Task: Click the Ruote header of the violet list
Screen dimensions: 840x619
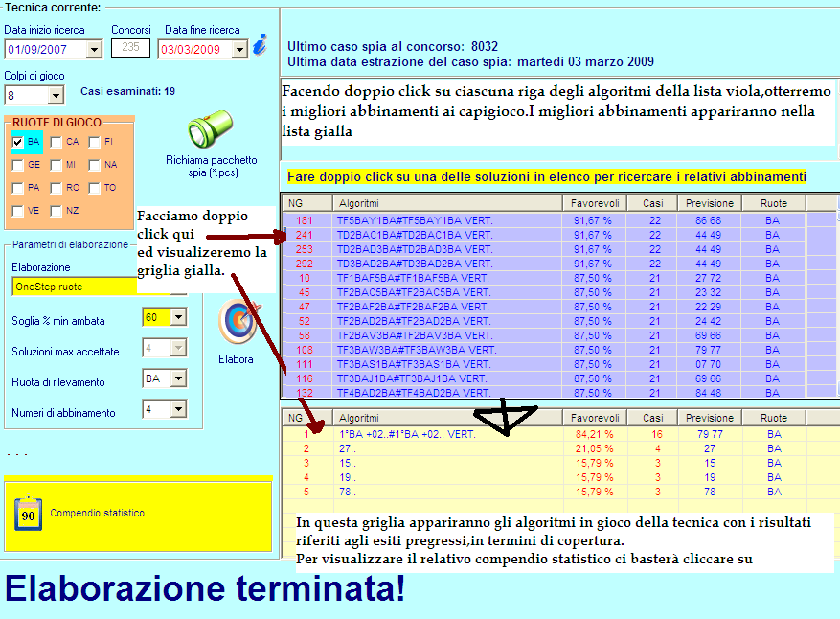Action: coord(774,203)
